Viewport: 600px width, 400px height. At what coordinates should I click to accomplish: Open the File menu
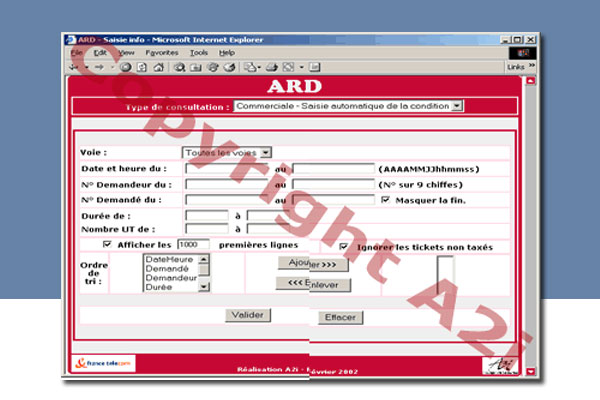pyautogui.click(x=77, y=53)
